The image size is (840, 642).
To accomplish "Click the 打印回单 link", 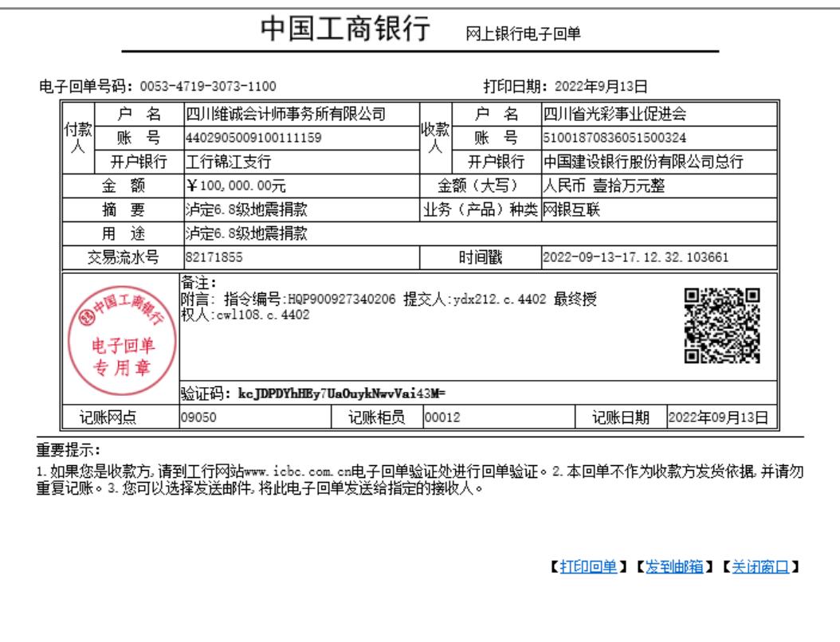I will click(588, 566).
